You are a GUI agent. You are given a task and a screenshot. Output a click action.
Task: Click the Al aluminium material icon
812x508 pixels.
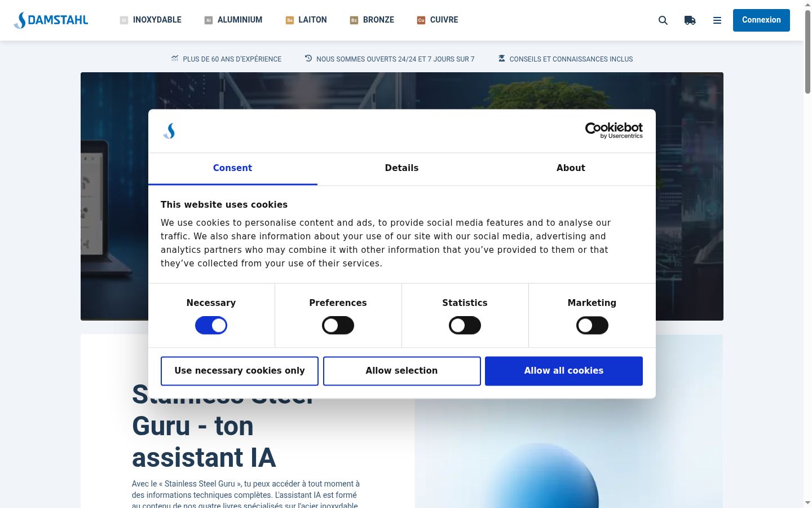pos(209,20)
